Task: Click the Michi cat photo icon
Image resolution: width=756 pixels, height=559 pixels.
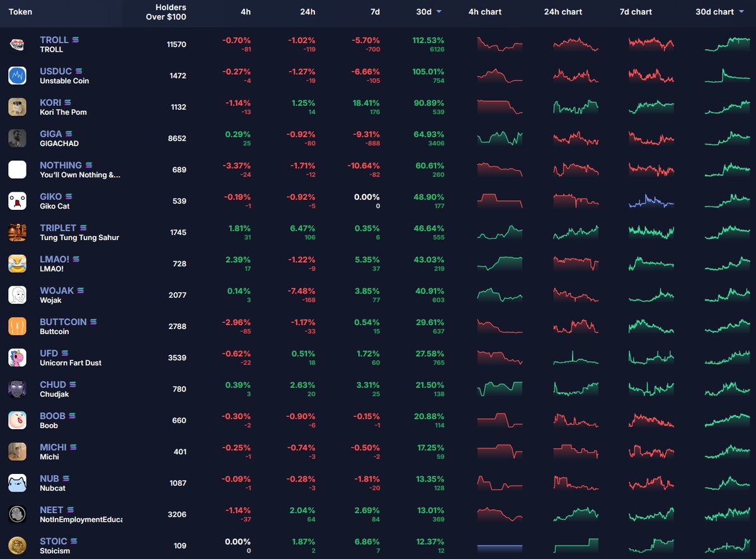Action: 17,451
